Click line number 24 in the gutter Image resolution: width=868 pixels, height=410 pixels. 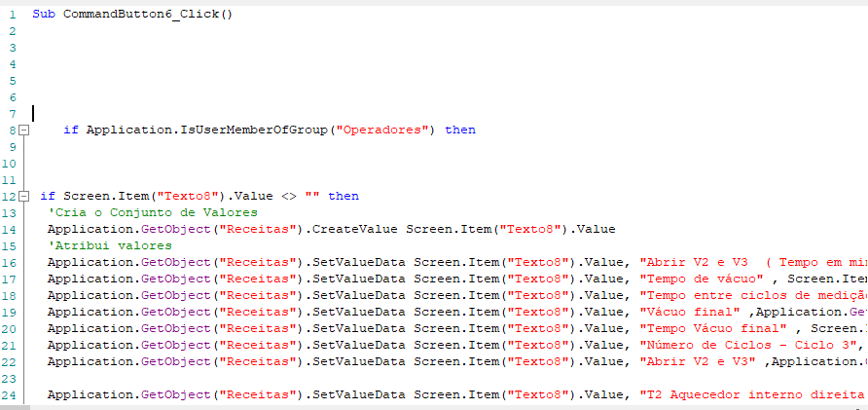[x=9, y=394]
